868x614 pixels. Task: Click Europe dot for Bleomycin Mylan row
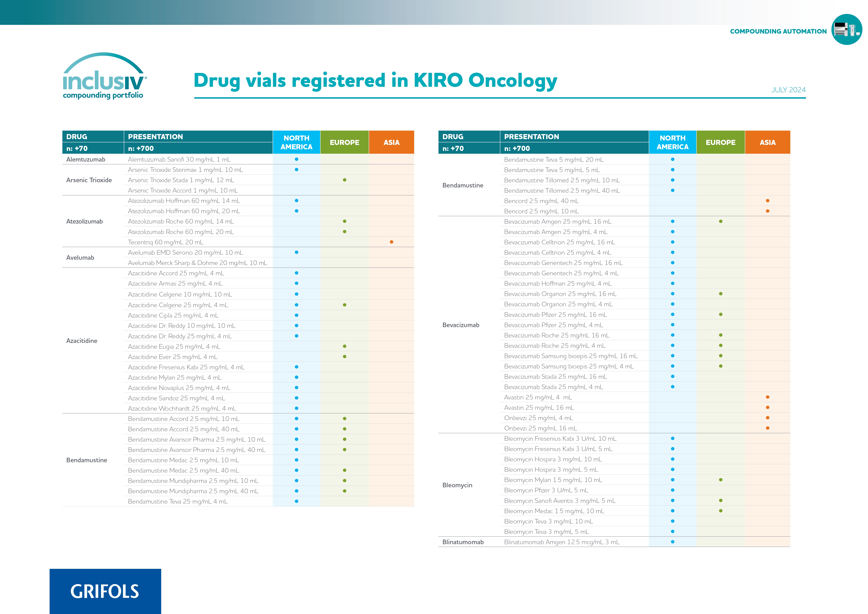(x=721, y=480)
